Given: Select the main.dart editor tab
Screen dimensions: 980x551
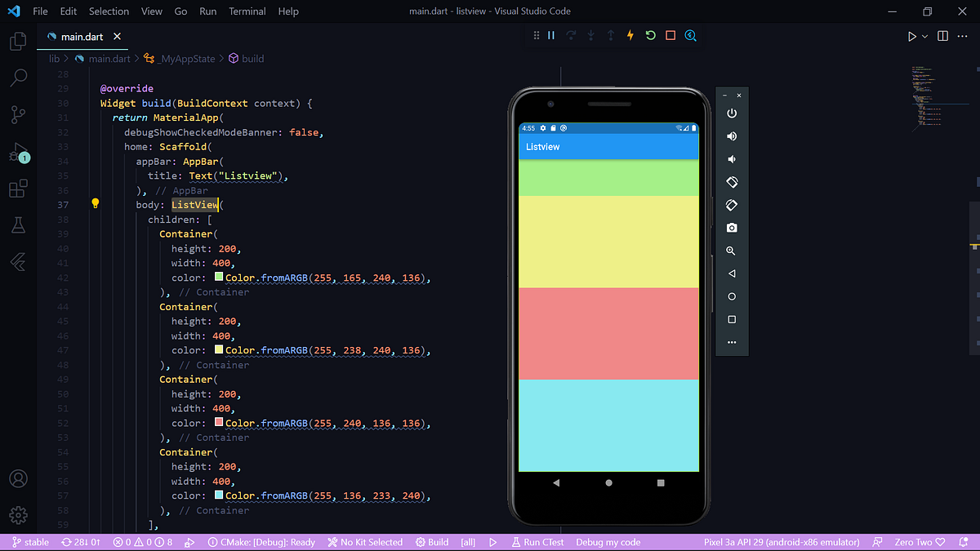Looking at the screenshot, I should click(x=82, y=36).
